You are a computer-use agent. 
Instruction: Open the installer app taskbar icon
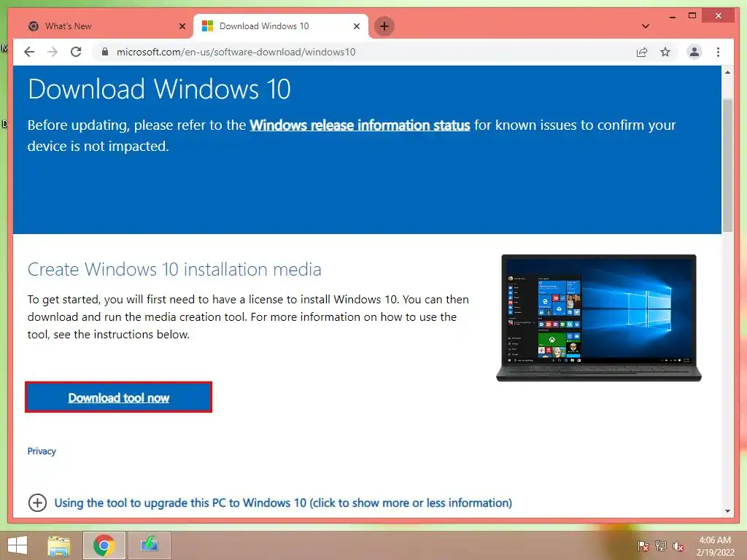(150, 545)
